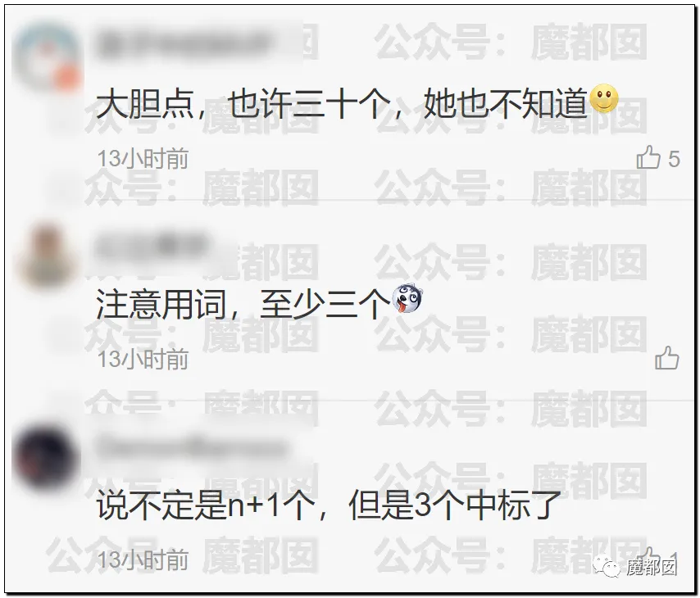Open the blurred username above "注意用词" comment
Viewport: 700px width, 598px height.
coord(152,245)
